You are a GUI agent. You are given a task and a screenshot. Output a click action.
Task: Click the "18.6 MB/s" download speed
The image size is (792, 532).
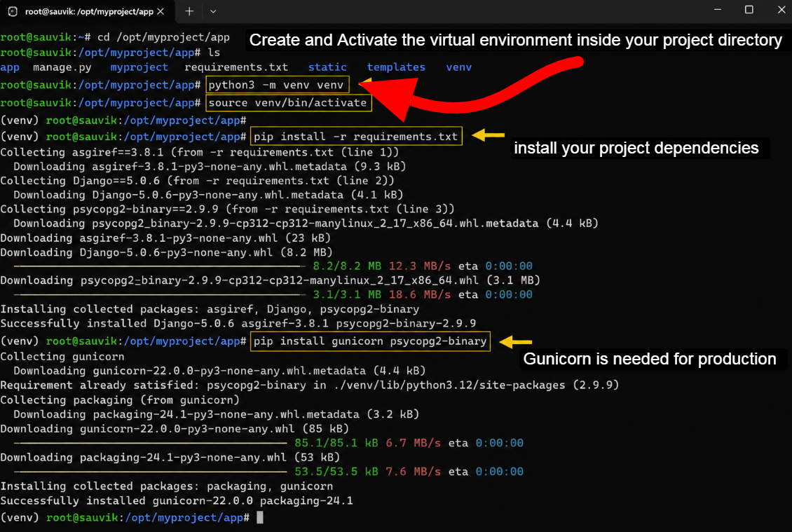point(419,294)
